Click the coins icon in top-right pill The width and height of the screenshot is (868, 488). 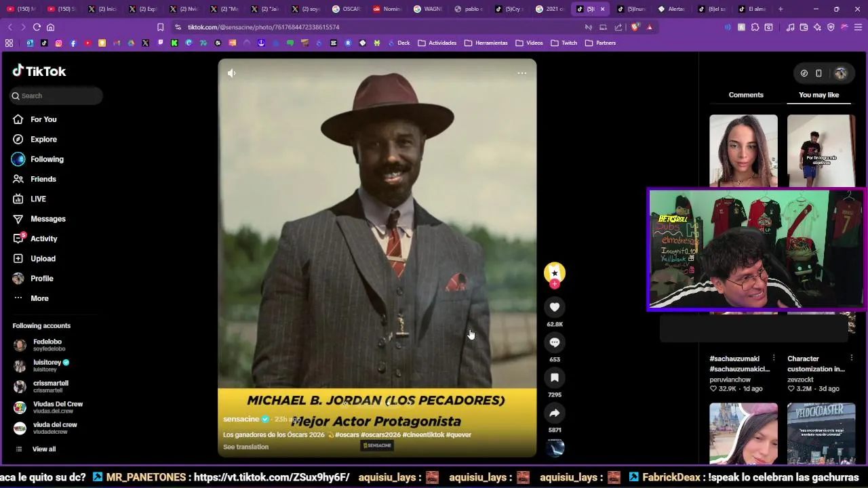[804, 73]
